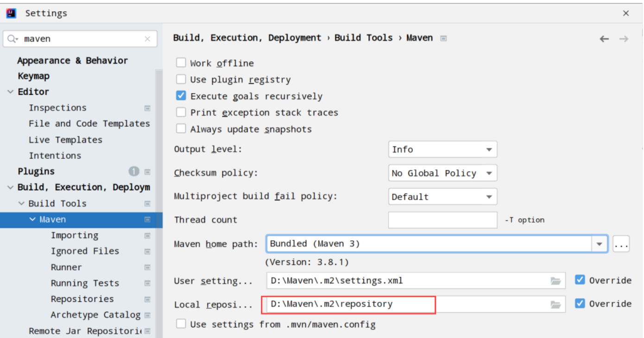This screenshot has height=338, width=644.
Task: Clear the maven search field text
Action: (x=147, y=39)
